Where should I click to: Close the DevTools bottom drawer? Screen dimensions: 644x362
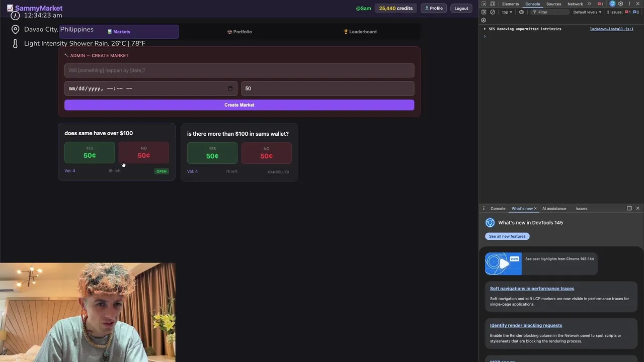[x=637, y=208]
